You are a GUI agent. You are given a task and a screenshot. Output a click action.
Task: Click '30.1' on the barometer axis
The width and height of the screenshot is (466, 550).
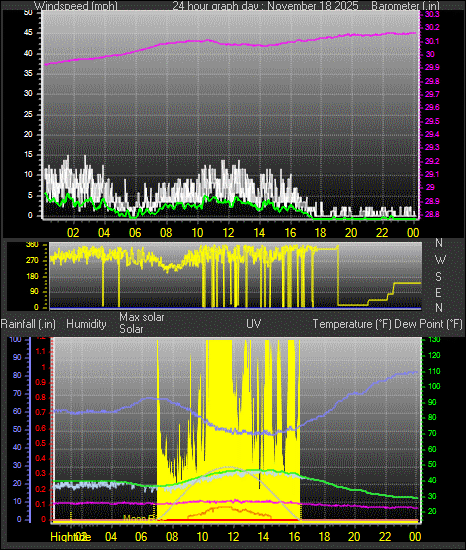(x=432, y=41)
